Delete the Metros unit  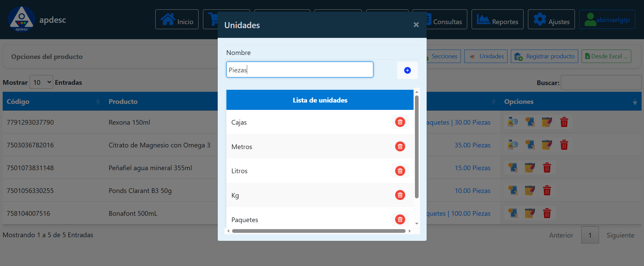(x=400, y=146)
